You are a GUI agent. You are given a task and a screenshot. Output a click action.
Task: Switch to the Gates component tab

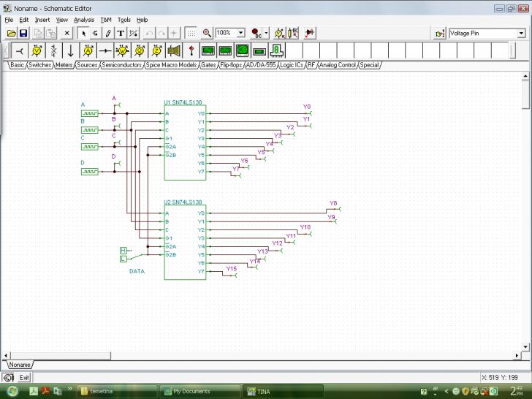click(x=208, y=65)
